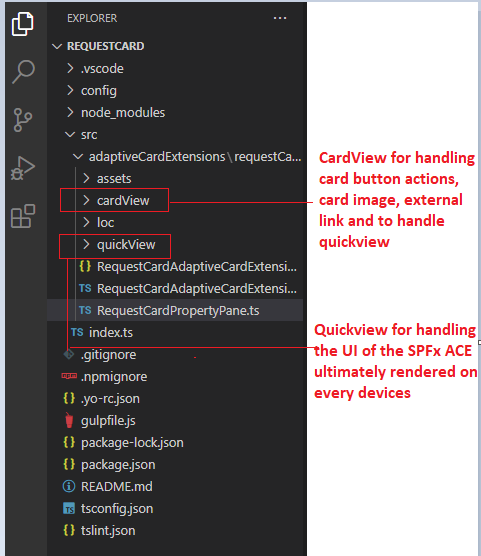Select the src folder name
This screenshot has width=481, height=556.
(89, 135)
